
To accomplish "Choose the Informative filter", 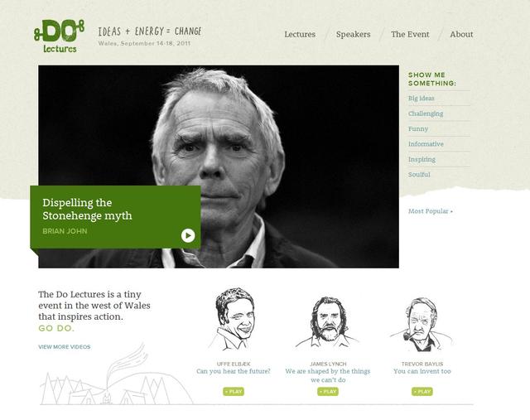I will click(x=426, y=144).
